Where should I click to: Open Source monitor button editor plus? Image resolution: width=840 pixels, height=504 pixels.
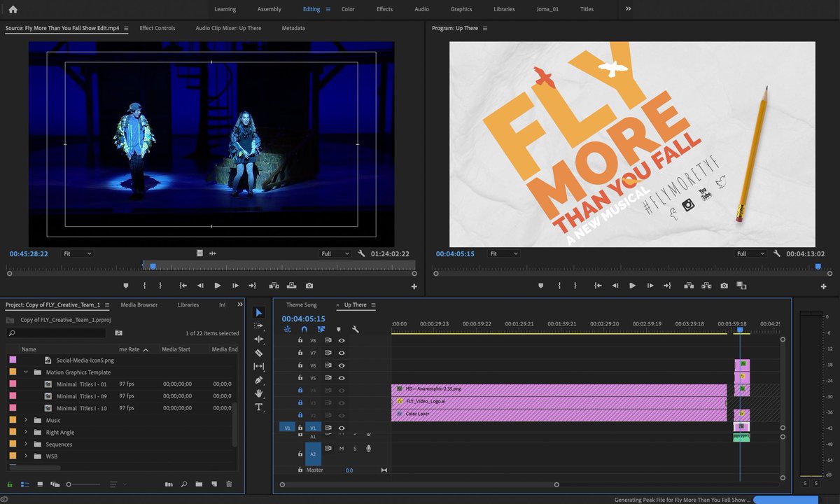coord(414,287)
